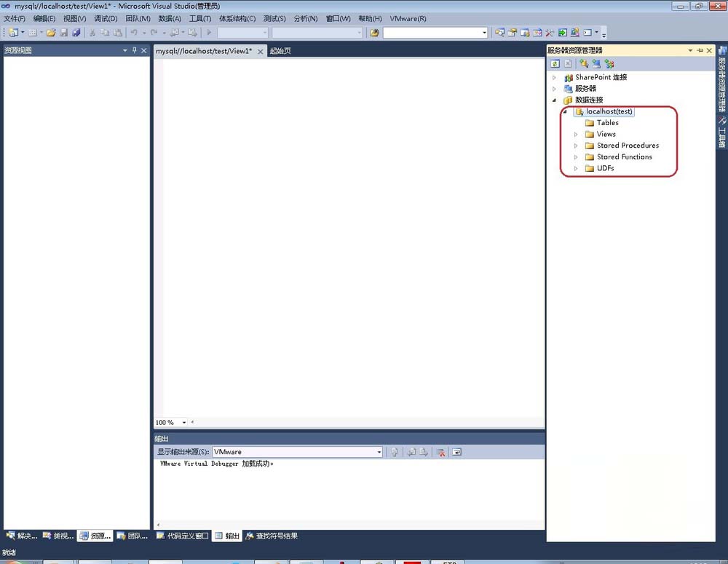The width and height of the screenshot is (728, 564).
Task: Open the 文件(F) menu
Action: pyautogui.click(x=15, y=19)
